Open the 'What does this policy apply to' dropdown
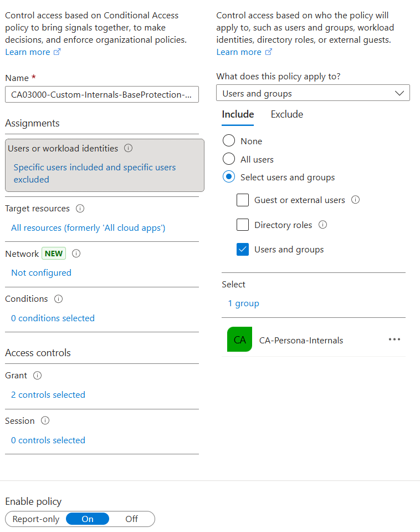Image resolution: width=420 pixels, height=532 pixels. [x=313, y=93]
